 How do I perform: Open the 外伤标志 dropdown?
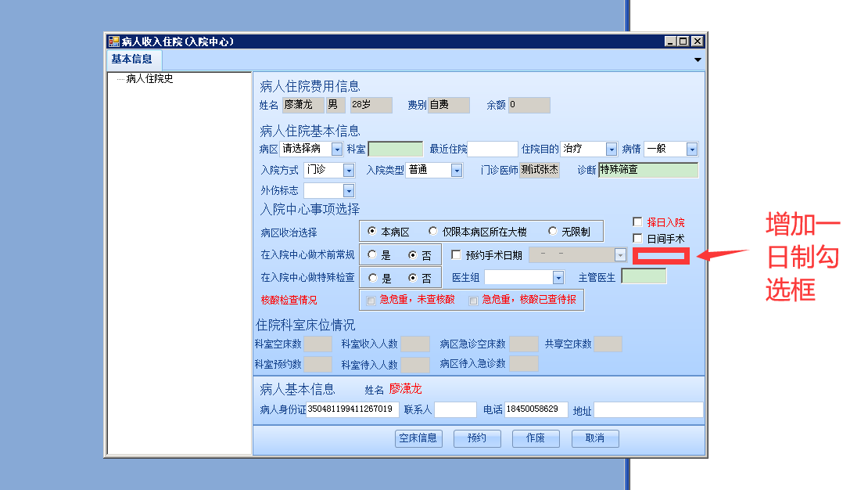point(348,191)
